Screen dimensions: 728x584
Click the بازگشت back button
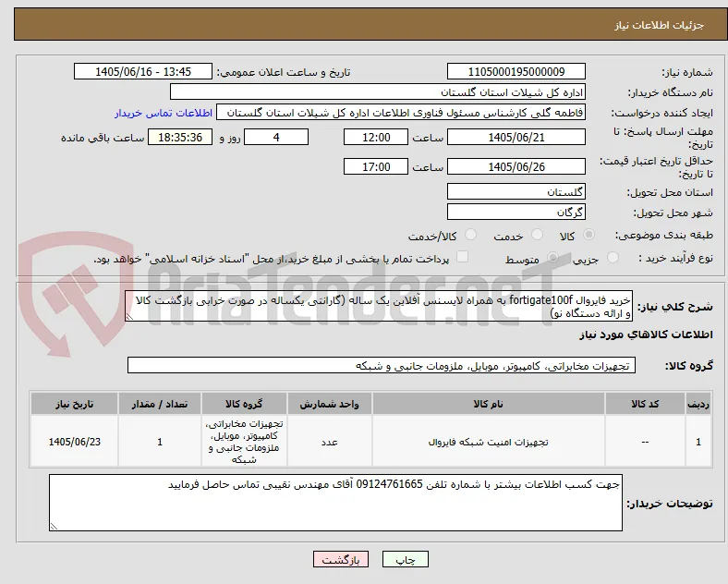pyautogui.click(x=341, y=559)
